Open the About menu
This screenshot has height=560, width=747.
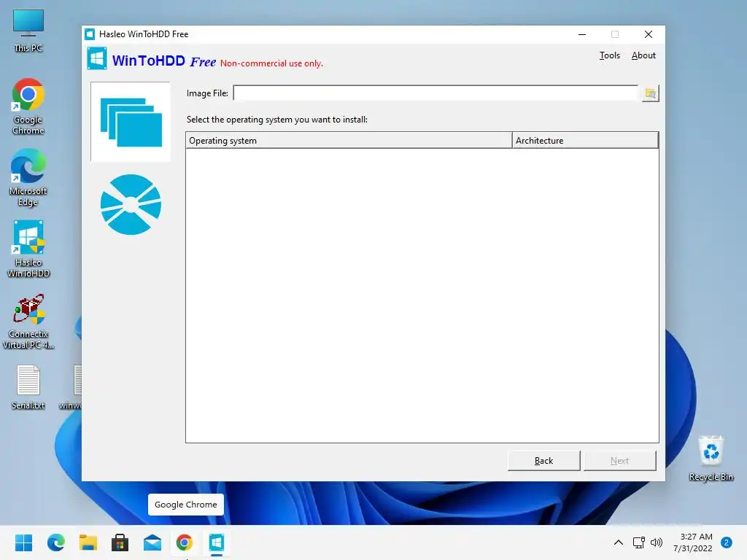(643, 55)
